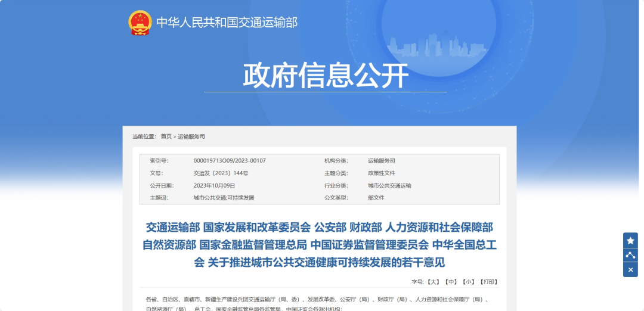
Task: Close the floating side widget
Action: pyautogui.click(x=630, y=270)
